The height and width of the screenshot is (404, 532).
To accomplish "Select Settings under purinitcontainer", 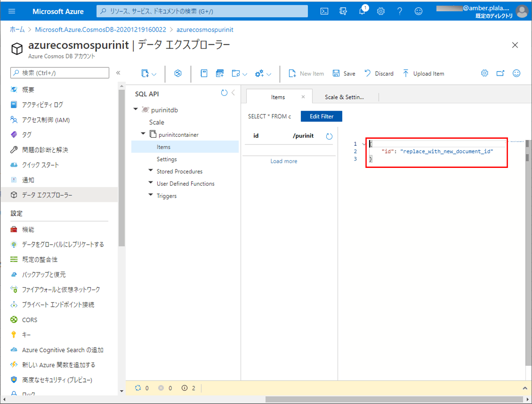I will click(x=167, y=159).
